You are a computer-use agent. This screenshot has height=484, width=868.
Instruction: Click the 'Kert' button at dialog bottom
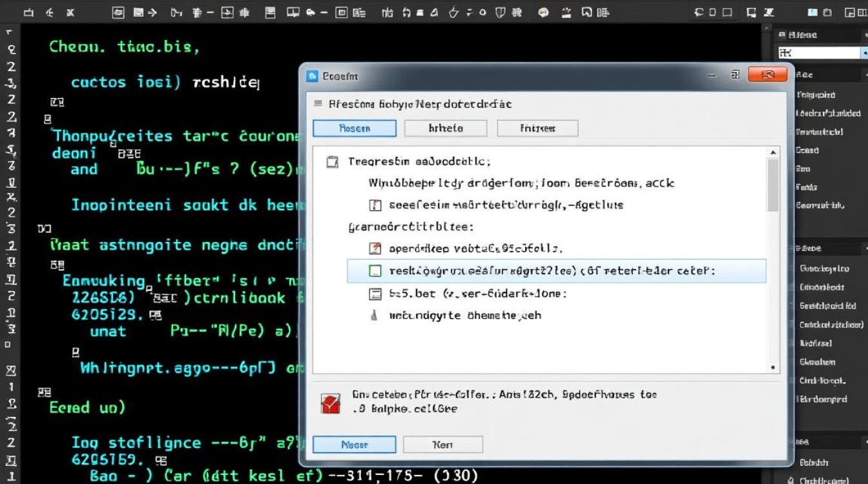click(x=442, y=445)
